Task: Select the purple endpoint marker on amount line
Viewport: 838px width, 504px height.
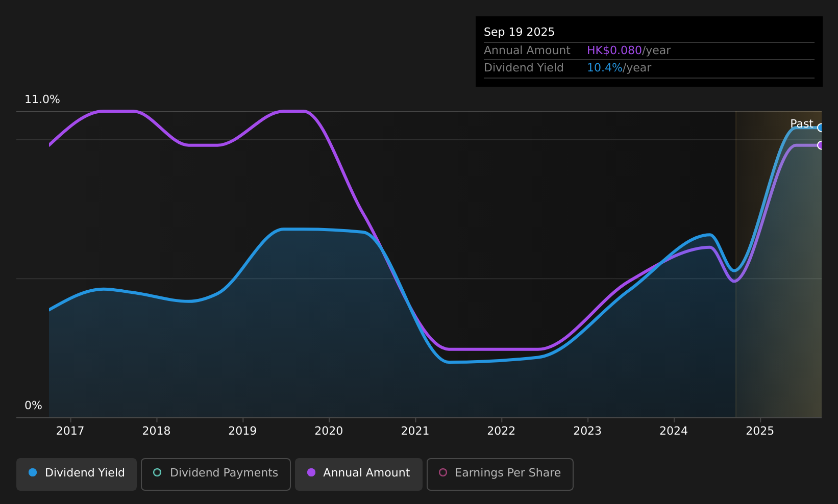Action: pyautogui.click(x=820, y=145)
